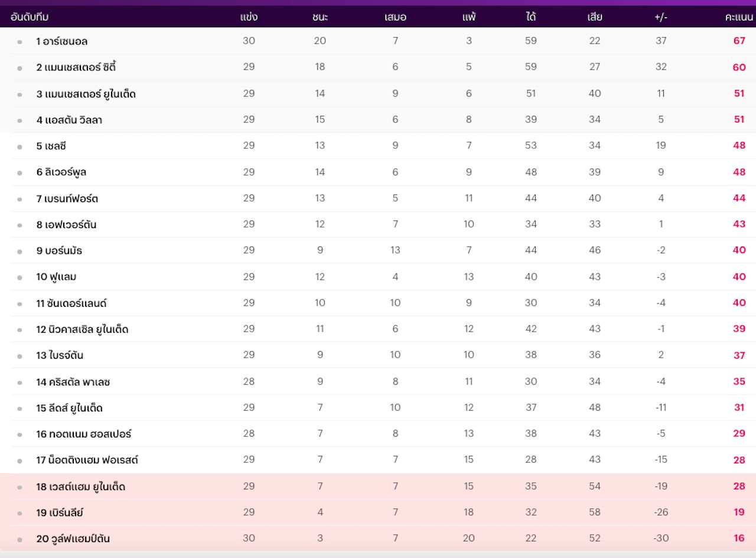Select the เวสต์แฮม ยูไนเต็ด team name
Image resolution: width=756 pixels, height=558 pixels.
80,486
